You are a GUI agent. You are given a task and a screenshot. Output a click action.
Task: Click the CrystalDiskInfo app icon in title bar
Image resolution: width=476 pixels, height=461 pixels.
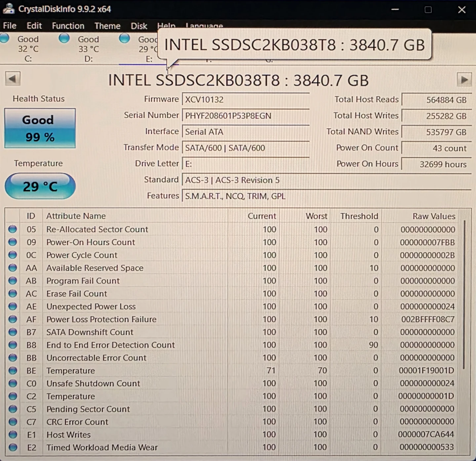(8, 9)
